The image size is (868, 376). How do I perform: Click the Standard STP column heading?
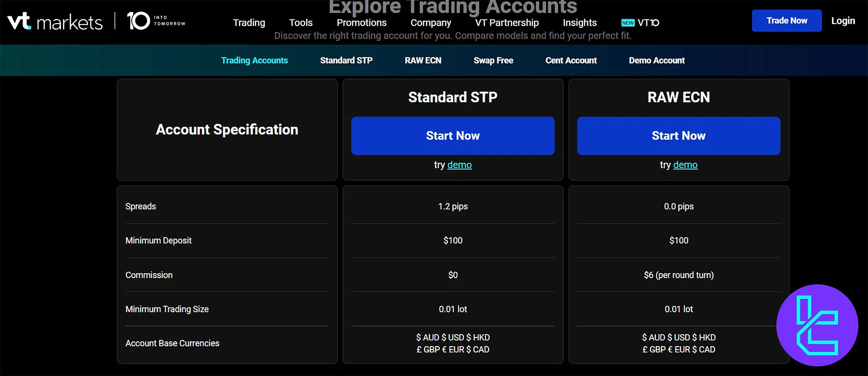tap(453, 97)
